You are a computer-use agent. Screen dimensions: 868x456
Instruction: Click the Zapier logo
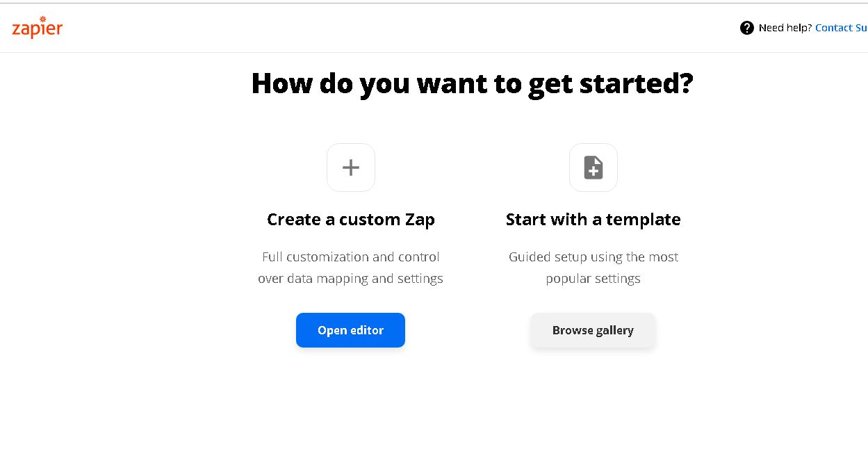click(38, 28)
